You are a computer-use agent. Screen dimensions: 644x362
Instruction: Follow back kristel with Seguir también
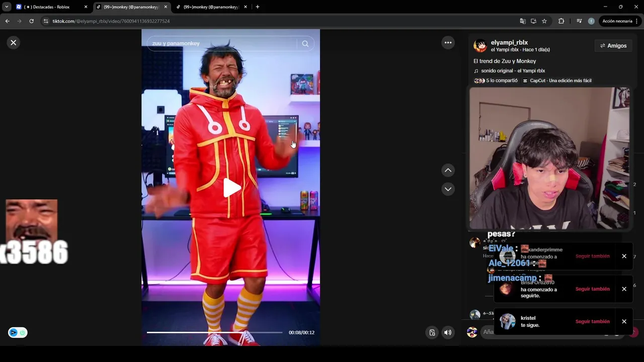coord(592,321)
